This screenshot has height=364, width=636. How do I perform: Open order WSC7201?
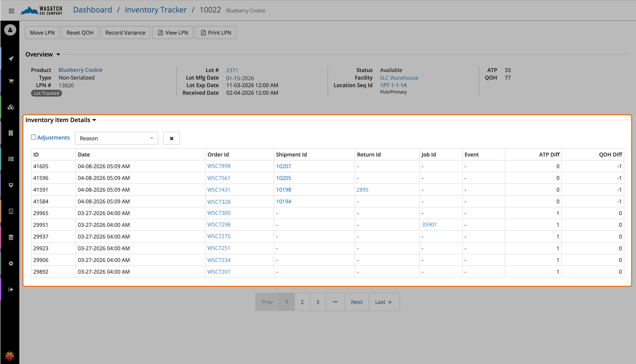[219, 272]
